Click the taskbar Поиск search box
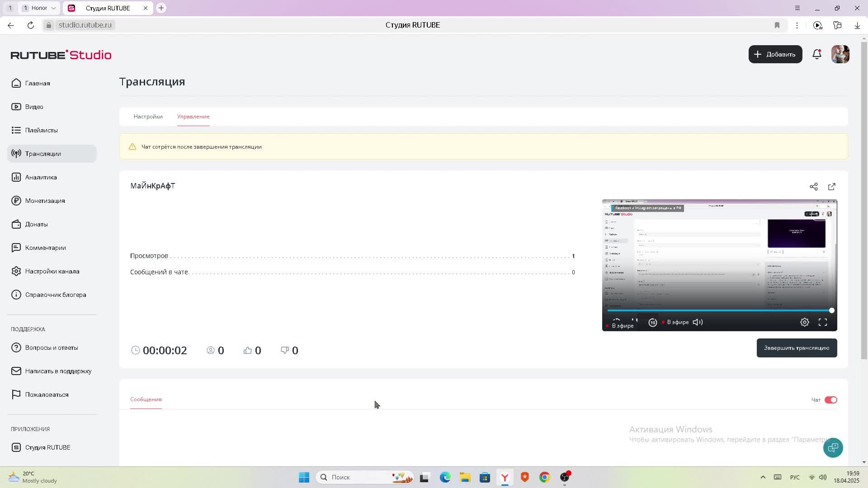Screen dimensions: 868x488 pyautogui.click(x=364, y=477)
